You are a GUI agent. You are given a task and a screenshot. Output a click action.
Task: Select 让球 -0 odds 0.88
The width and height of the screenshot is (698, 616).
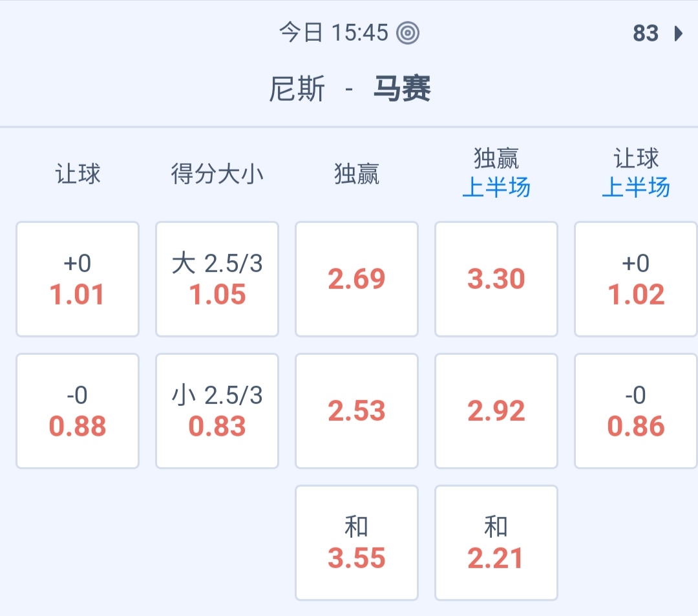(x=78, y=411)
